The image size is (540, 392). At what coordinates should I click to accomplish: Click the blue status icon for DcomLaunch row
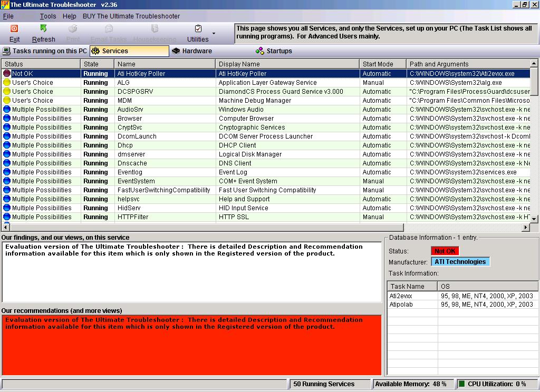click(7, 136)
